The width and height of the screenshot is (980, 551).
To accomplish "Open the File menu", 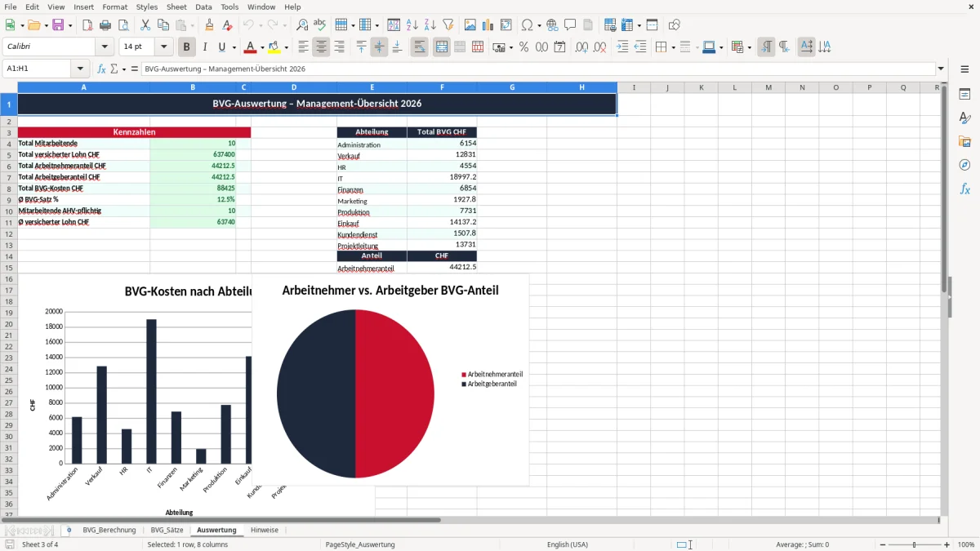I will tap(11, 7).
